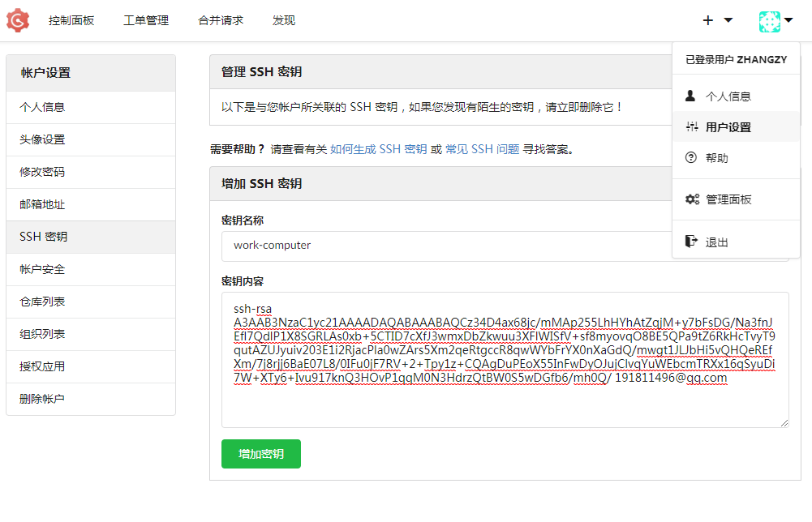Go to 工单管理 in the top navigation
This screenshot has height=522, width=812.
(146, 20)
